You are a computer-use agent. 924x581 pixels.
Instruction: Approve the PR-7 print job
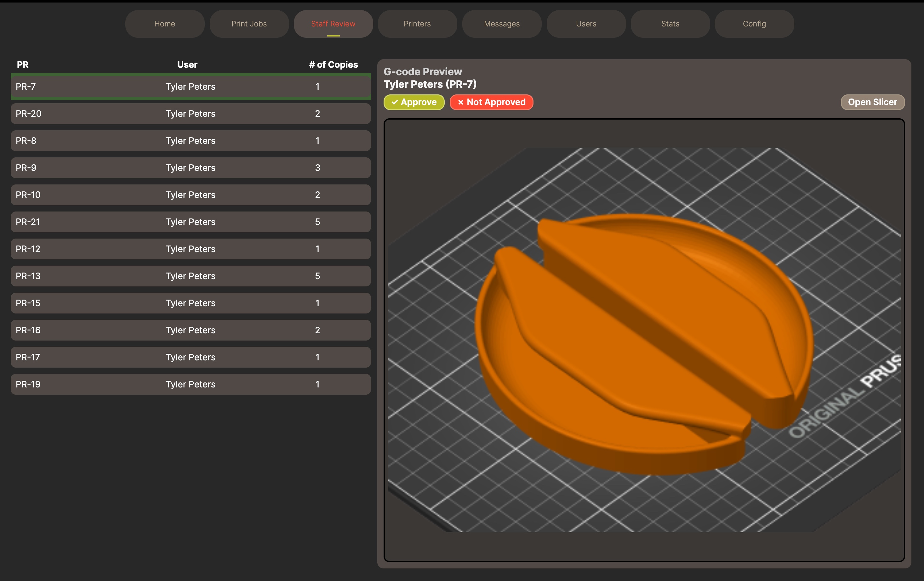pyautogui.click(x=414, y=102)
